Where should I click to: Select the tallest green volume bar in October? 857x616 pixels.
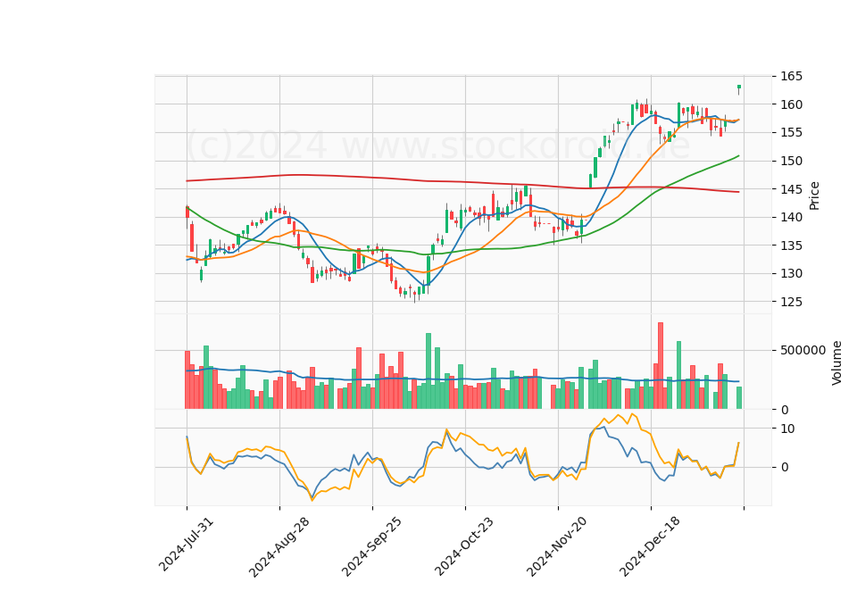coord(428,371)
